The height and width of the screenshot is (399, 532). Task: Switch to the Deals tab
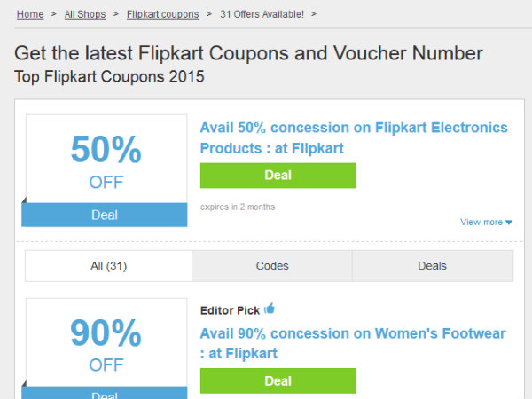tap(433, 265)
